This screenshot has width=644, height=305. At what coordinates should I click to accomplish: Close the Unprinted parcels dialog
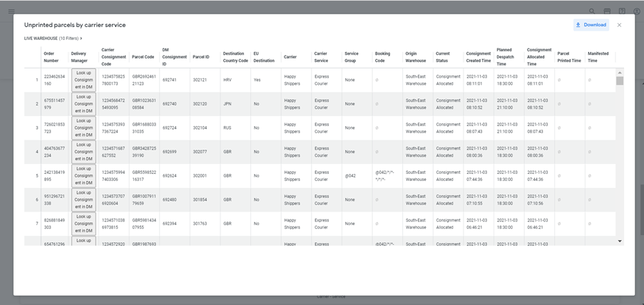click(x=619, y=25)
